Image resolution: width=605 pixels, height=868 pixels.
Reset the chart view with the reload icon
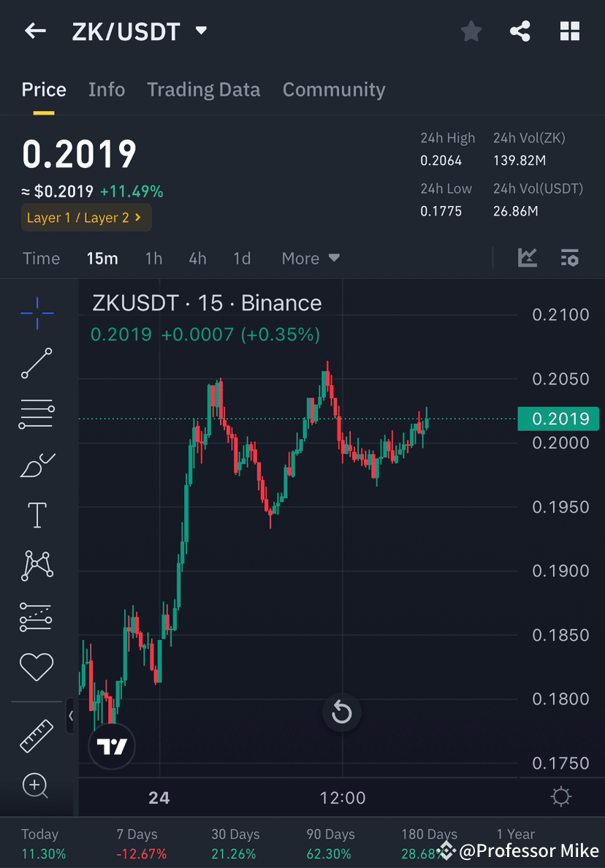pos(341,713)
